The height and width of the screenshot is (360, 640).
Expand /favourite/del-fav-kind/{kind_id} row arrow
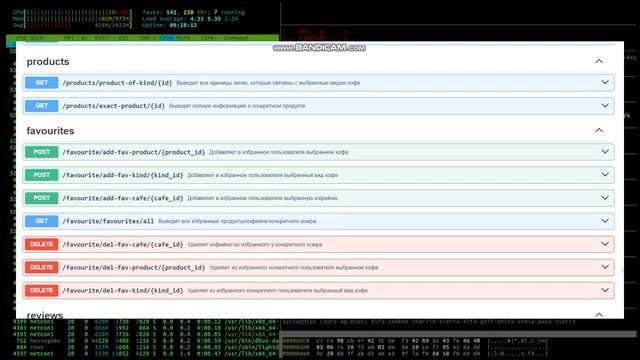coord(605,290)
